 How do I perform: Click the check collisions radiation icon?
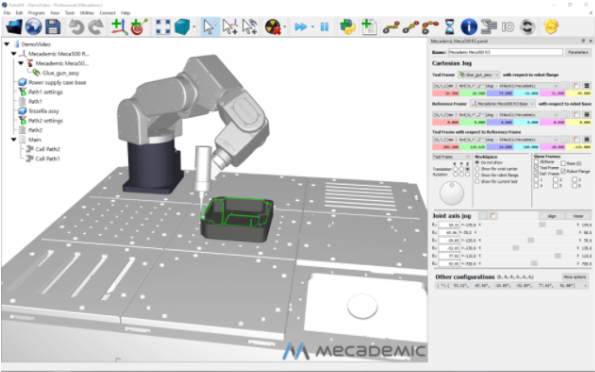click(273, 27)
